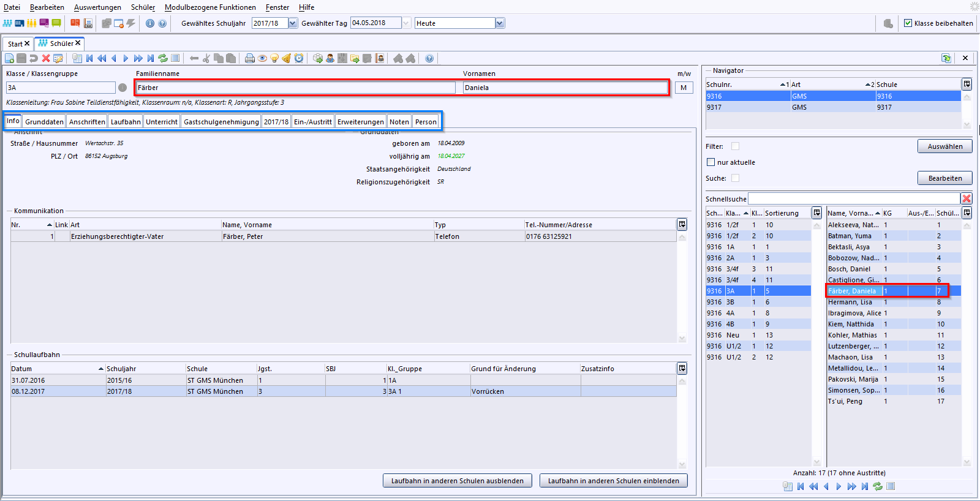980x501 pixels.
Task: Select school row 9317 in Navigator
Action: pos(833,107)
